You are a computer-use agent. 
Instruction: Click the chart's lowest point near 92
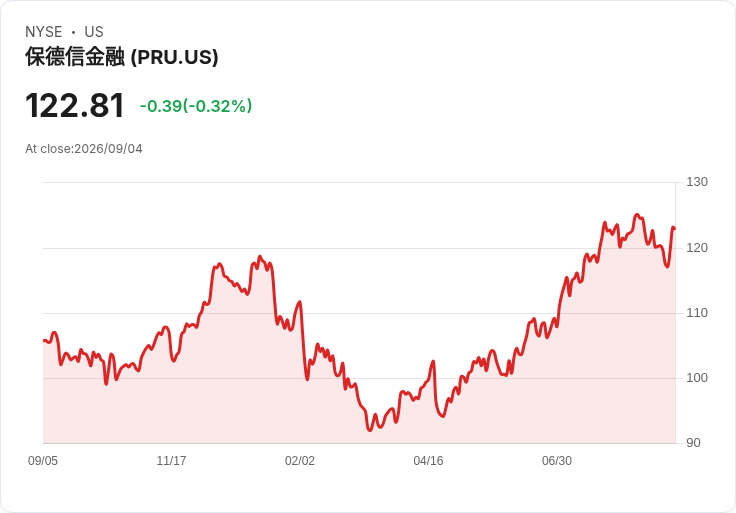[x=370, y=430]
